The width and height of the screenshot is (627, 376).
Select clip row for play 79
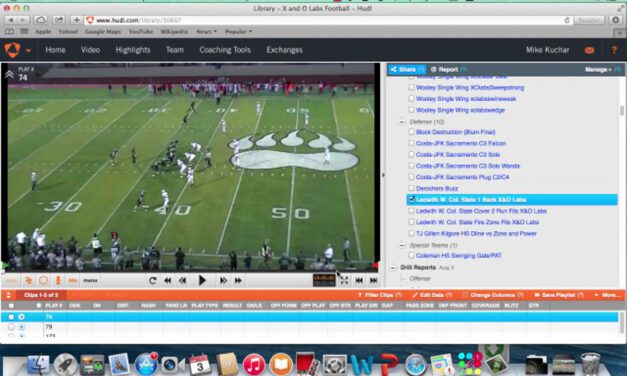pyautogui.click(x=310, y=327)
